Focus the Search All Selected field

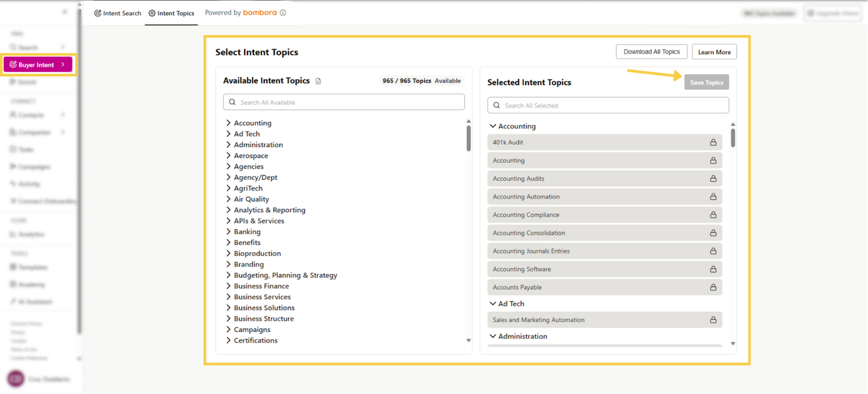click(x=608, y=105)
